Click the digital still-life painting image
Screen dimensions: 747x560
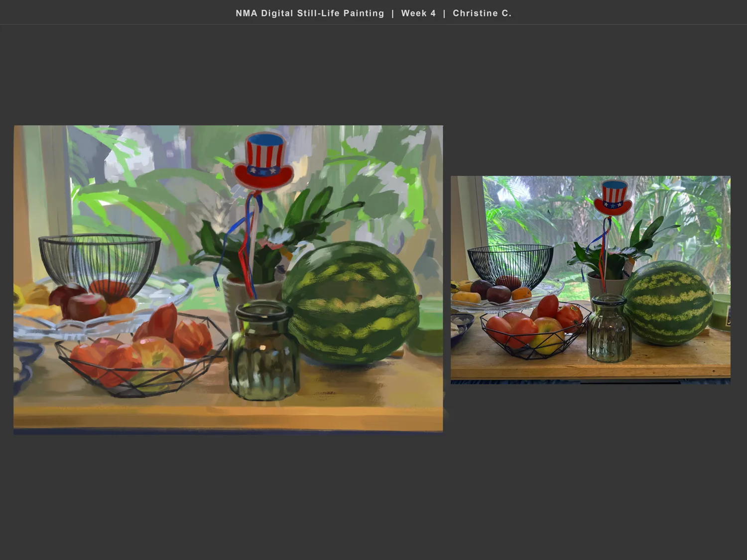[x=228, y=280]
